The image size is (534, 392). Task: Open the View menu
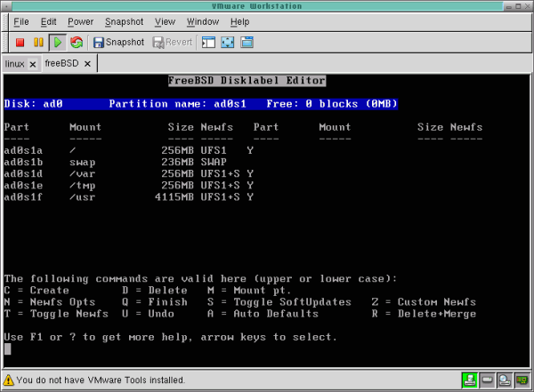click(x=165, y=21)
